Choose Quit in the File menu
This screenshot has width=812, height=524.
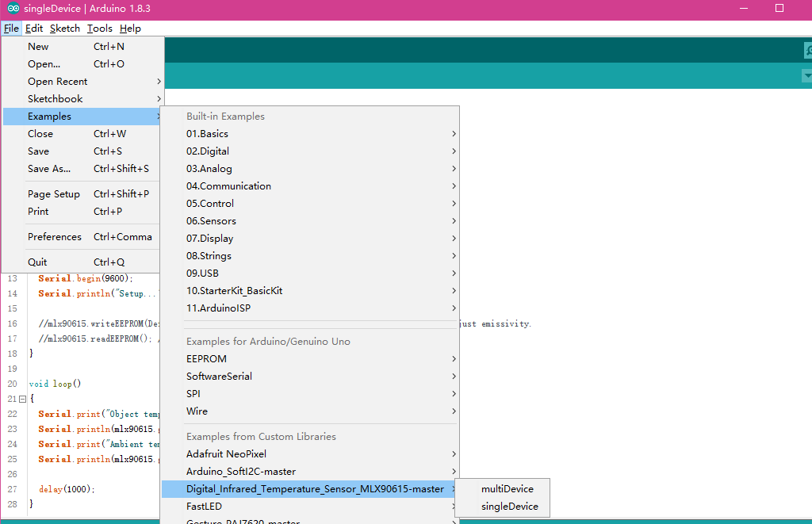(x=82, y=262)
